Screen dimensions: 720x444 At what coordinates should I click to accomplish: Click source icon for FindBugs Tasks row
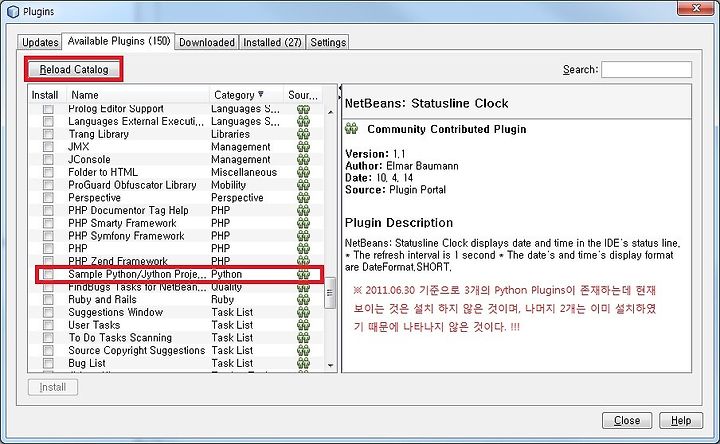coord(304,287)
